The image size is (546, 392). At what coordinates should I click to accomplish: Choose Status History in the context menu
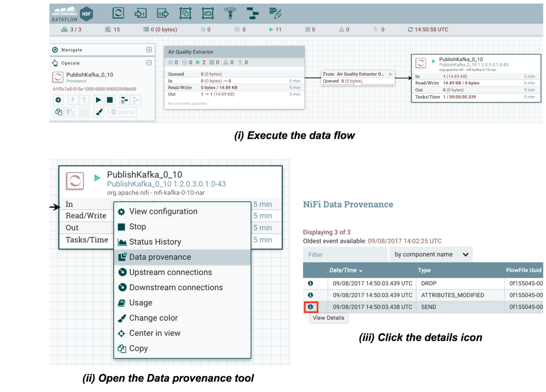tap(182, 242)
